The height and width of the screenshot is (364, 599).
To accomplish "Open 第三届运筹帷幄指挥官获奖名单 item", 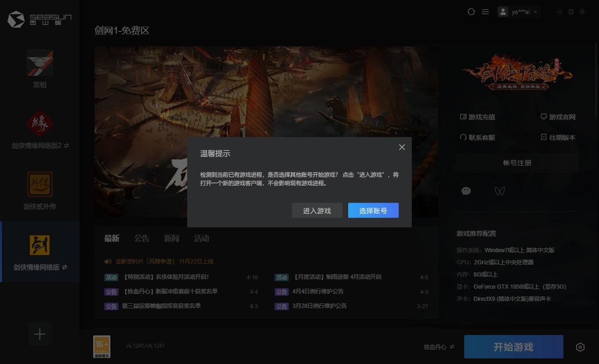I will coord(161,306).
